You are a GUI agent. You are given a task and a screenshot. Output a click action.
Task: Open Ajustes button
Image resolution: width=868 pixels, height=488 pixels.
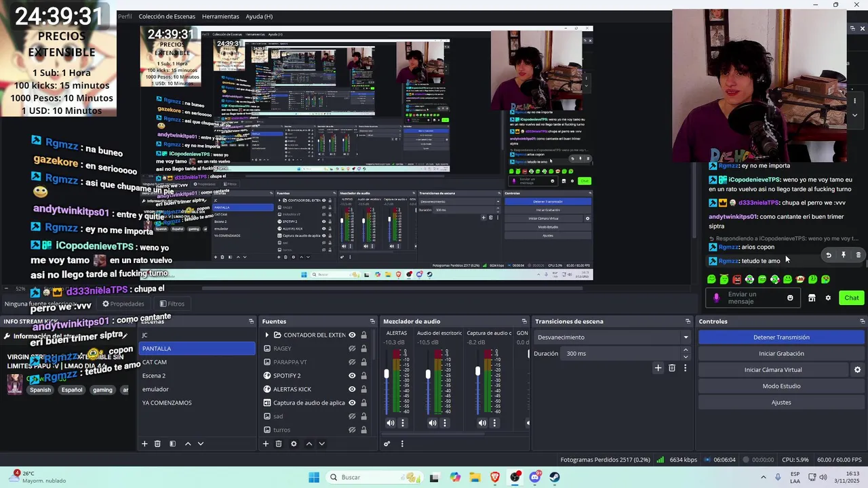click(781, 402)
